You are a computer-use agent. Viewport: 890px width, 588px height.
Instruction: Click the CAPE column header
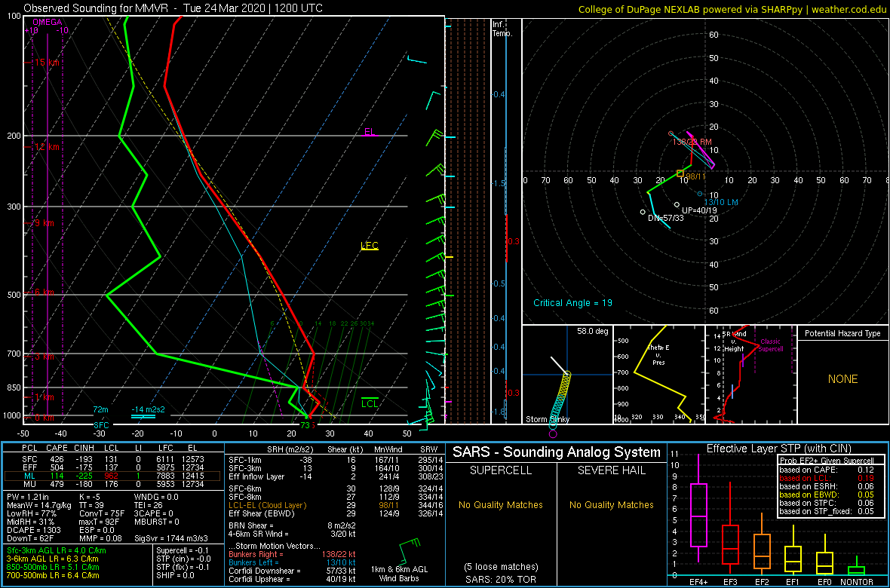tap(55, 449)
